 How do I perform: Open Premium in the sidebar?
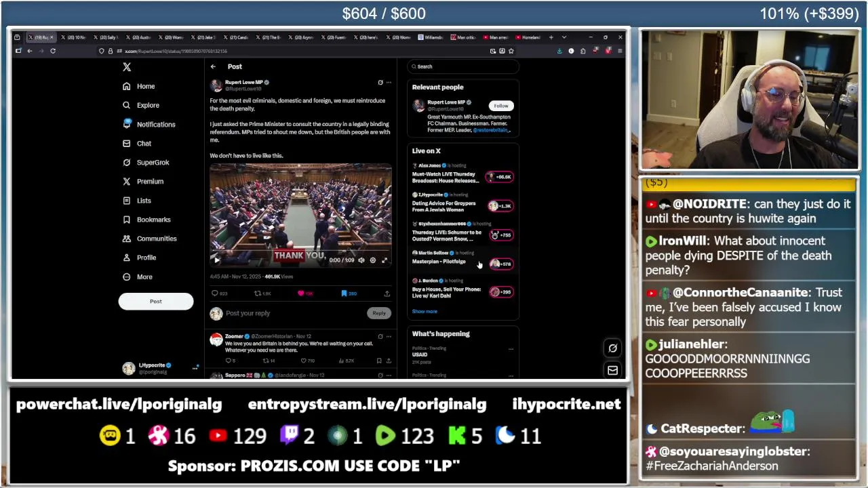pos(143,181)
